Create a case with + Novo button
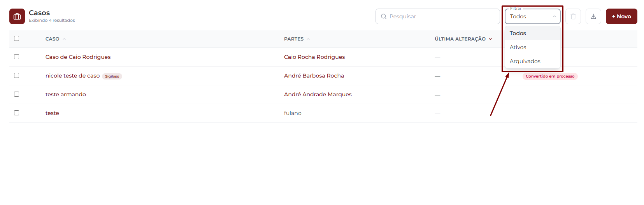Viewport: 644px width, 205px height. point(621,16)
